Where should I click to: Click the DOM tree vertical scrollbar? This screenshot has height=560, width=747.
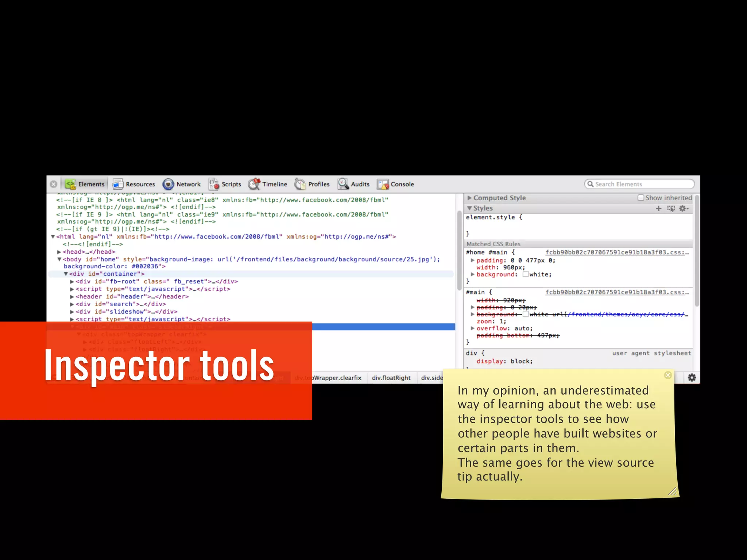pos(459,250)
